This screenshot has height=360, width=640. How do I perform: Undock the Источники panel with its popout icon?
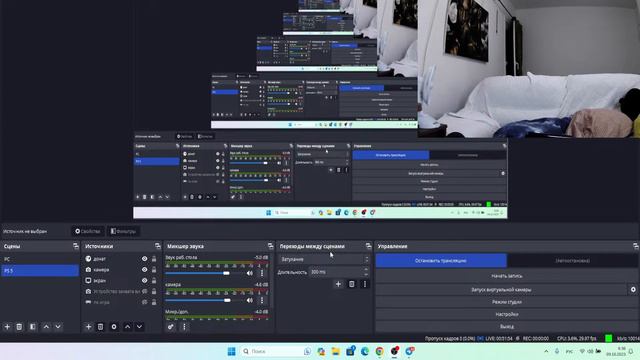point(158,246)
